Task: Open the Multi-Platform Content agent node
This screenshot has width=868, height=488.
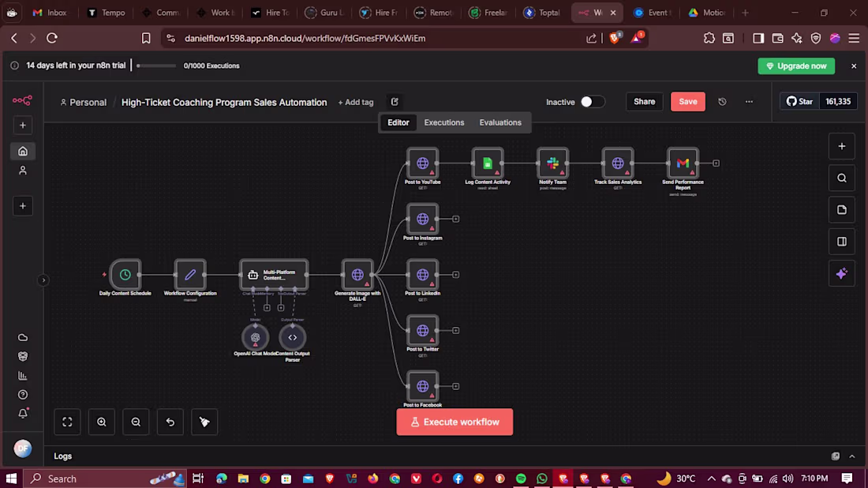Action: pos(274,275)
